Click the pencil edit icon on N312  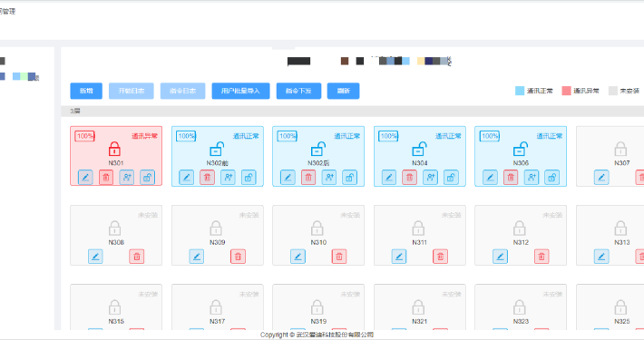pyautogui.click(x=501, y=257)
